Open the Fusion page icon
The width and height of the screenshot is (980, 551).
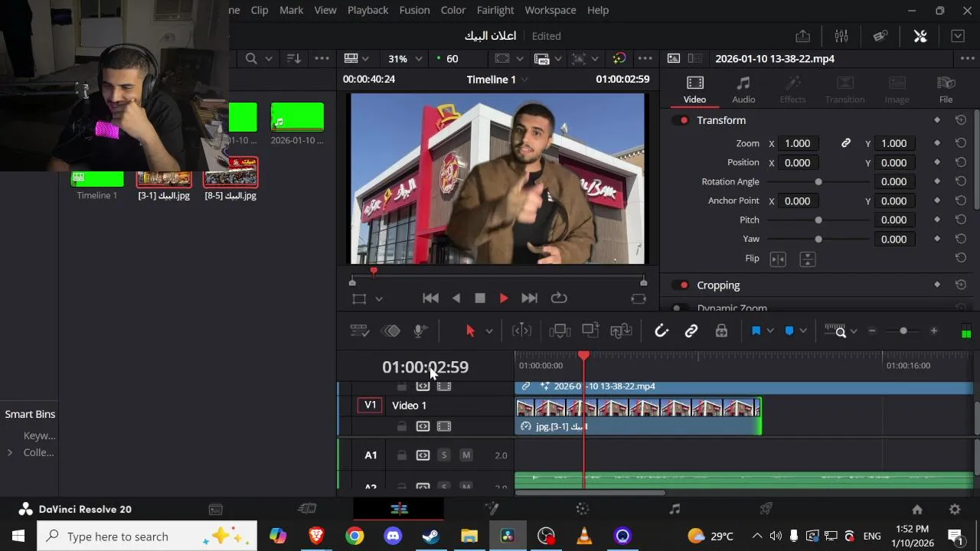click(x=492, y=509)
